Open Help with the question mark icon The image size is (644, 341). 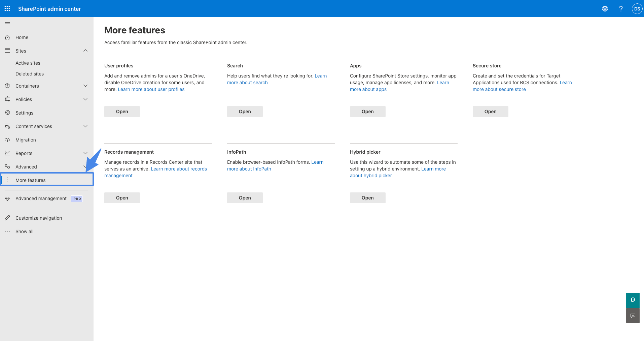pos(621,8)
